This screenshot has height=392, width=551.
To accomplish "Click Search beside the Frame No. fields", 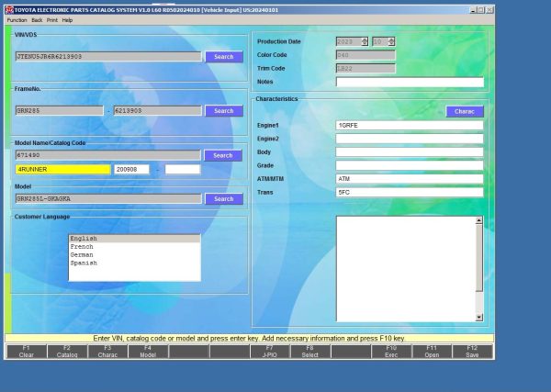I will pyautogui.click(x=223, y=111).
